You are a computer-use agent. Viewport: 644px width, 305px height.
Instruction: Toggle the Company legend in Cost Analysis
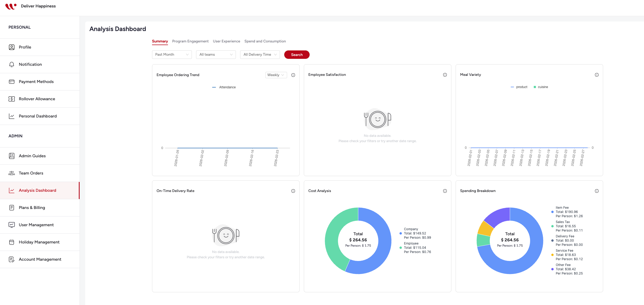[415, 233]
